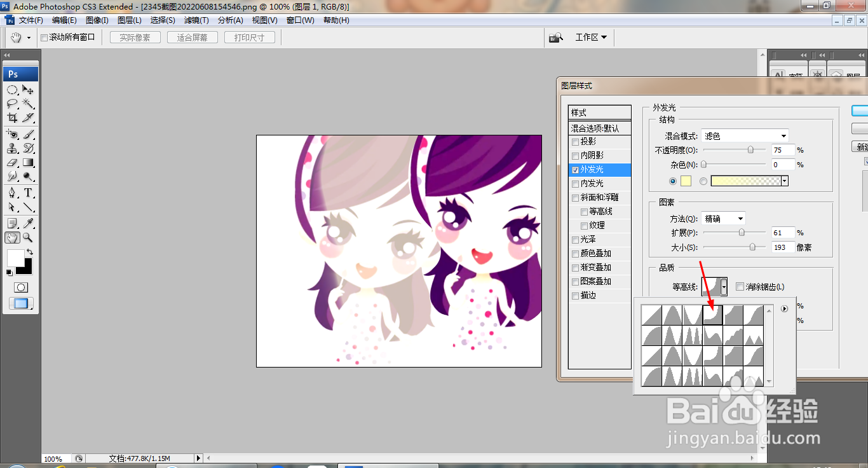The height and width of the screenshot is (468, 868).
Task: Swap foreground and background colors
Action: click(30, 252)
